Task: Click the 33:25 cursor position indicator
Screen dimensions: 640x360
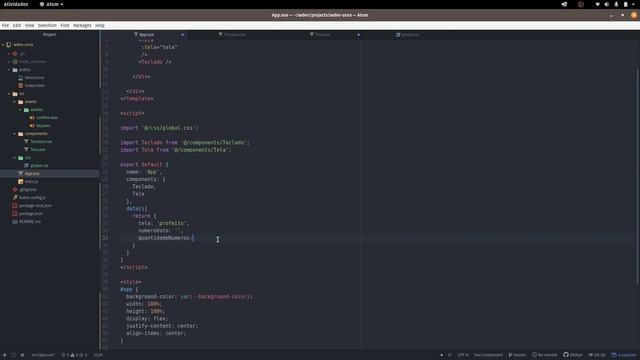Action: [x=98, y=355]
